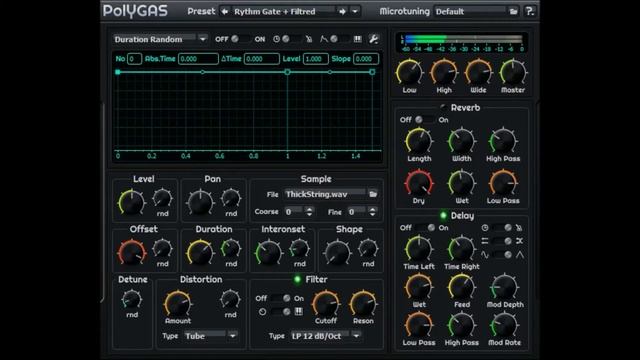Click the Filter Cutoff knob
The width and height of the screenshot is (640, 360).
point(326,304)
